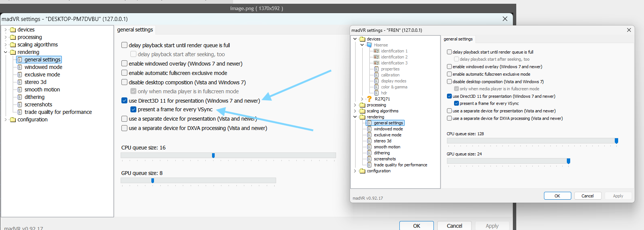The height and width of the screenshot is (230, 644).
Task: Click the identification 1 chip icon
Action: pyautogui.click(x=377, y=51)
